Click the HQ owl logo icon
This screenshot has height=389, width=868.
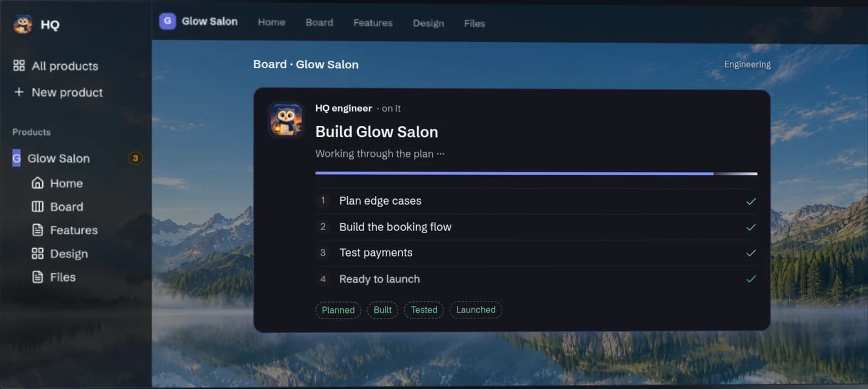(x=23, y=24)
